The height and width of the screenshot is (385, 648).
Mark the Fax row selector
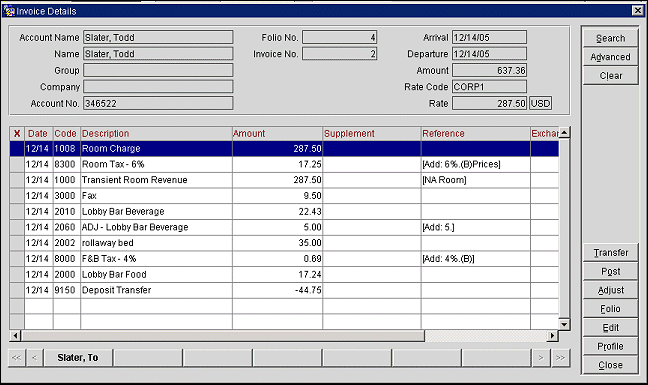point(17,196)
